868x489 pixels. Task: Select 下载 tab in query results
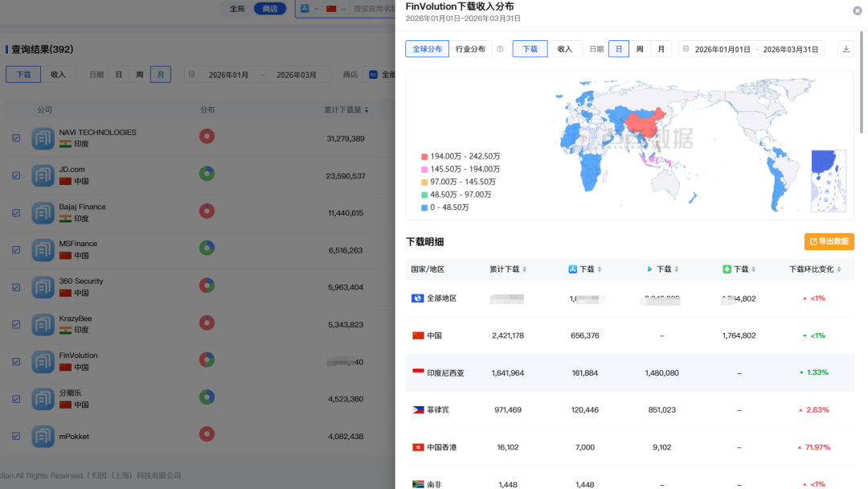[x=23, y=74]
